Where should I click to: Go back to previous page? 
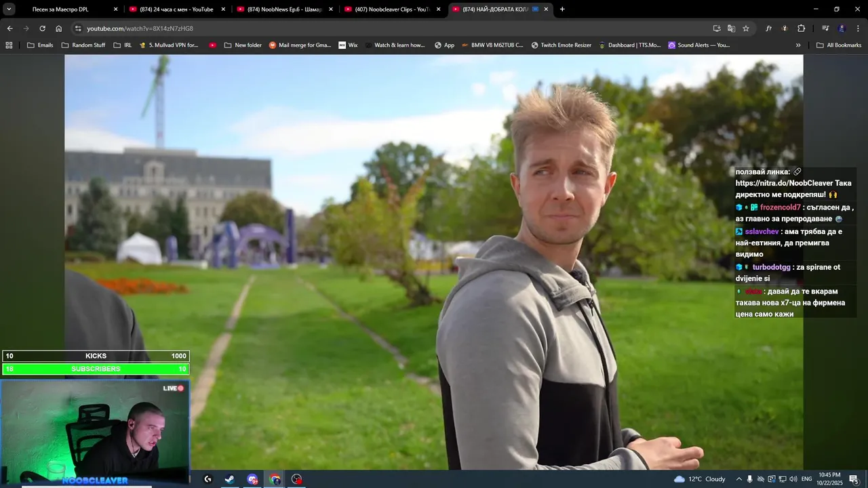point(9,28)
